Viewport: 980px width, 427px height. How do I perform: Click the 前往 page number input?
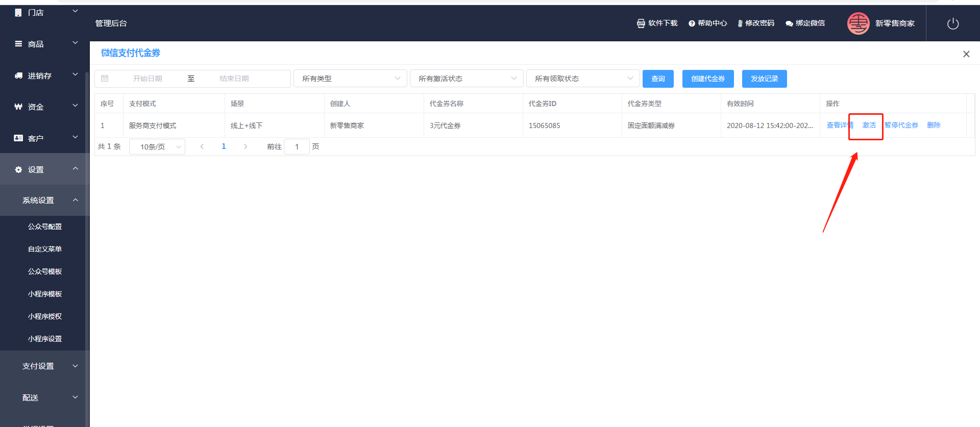coord(297,147)
